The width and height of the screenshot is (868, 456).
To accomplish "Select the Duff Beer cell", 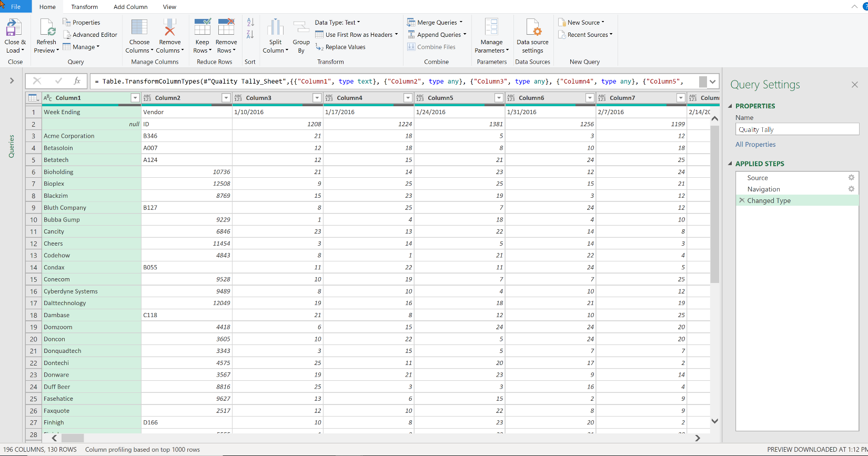I will point(92,387).
